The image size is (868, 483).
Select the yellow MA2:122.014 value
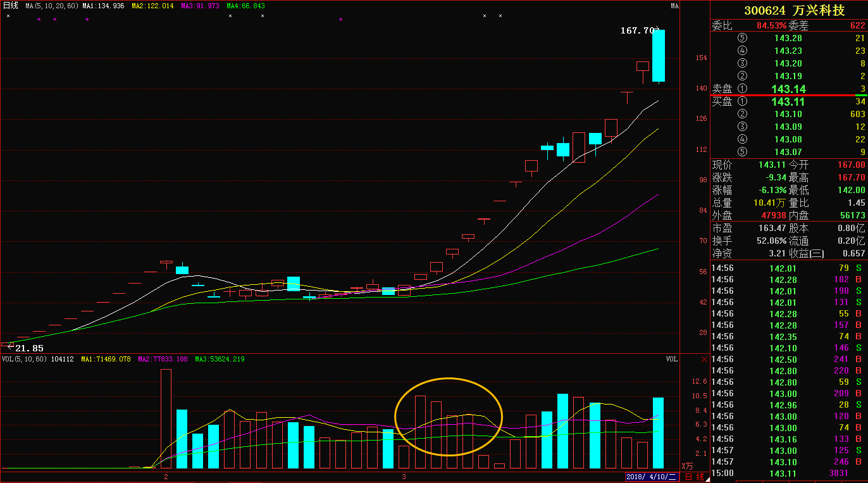pyautogui.click(x=152, y=6)
